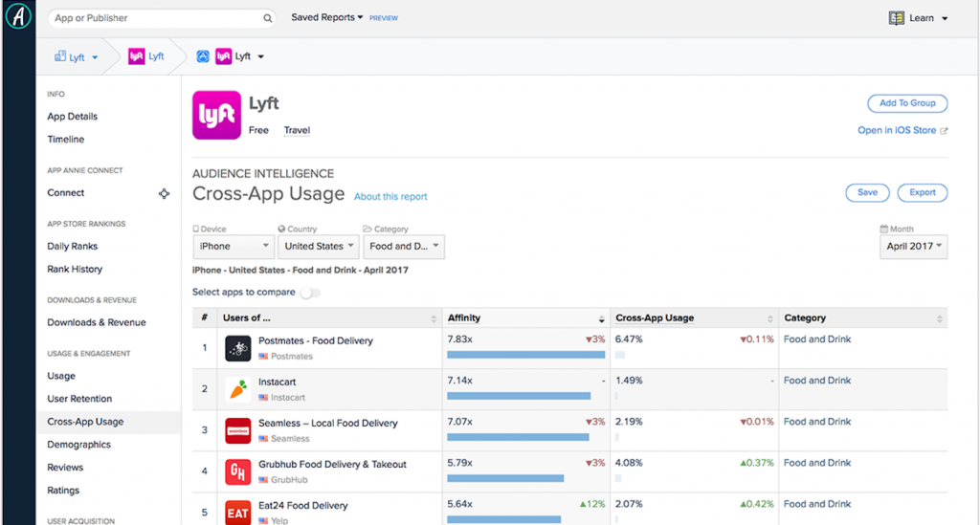Click the Connect sidebar item
The image size is (980, 525).
tap(66, 193)
